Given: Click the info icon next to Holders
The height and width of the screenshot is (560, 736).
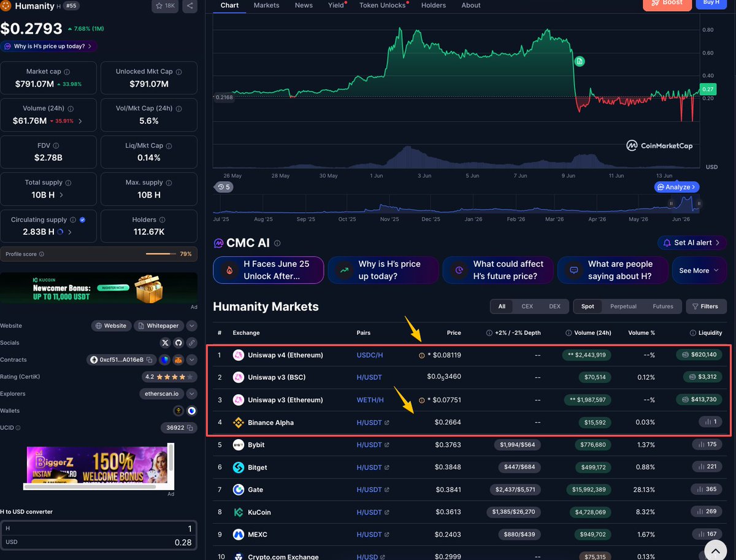Looking at the screenshot, I should [x=163, y=219].
